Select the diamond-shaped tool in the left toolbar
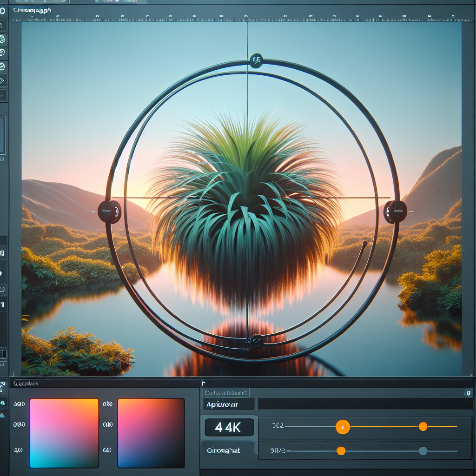Image resolution: width=476 pixels, height=476 pixels. tap(2, 81)
